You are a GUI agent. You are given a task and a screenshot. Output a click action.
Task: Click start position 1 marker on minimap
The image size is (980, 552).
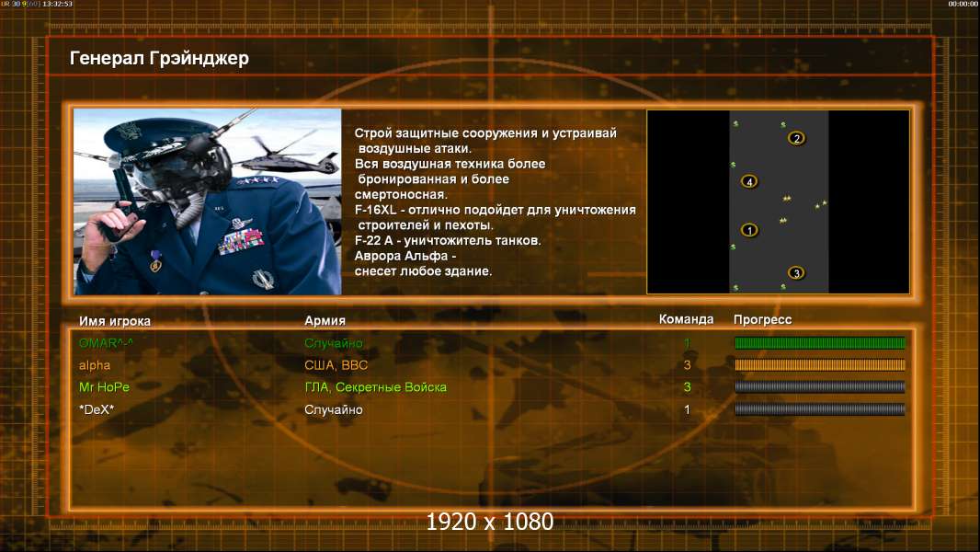(748, 230)
